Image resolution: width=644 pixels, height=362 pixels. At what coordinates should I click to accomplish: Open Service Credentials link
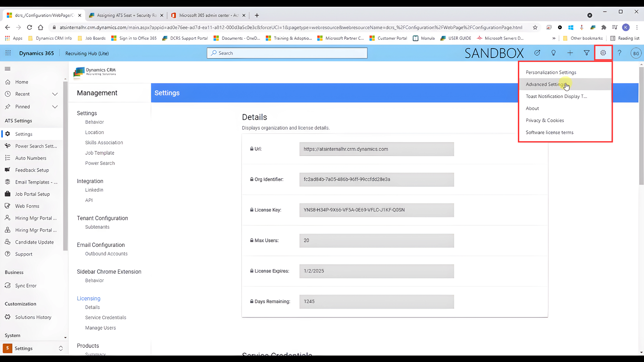click(x=106, y=317)
